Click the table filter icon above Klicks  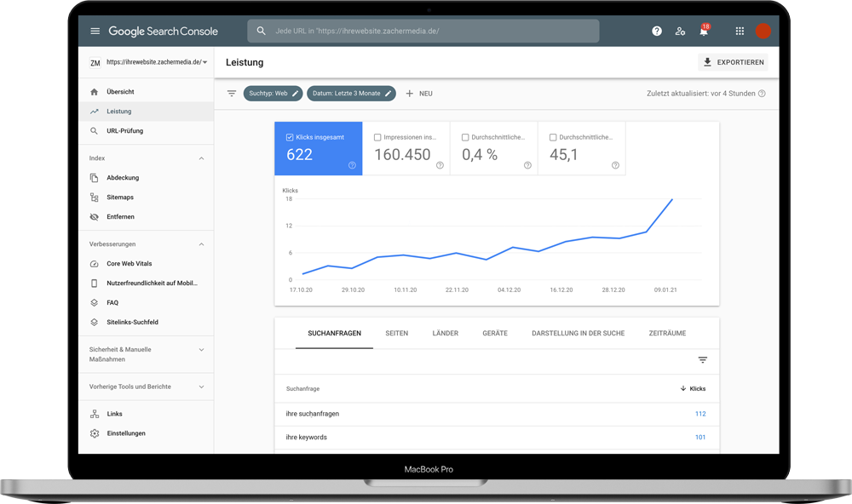pos(702,360)
